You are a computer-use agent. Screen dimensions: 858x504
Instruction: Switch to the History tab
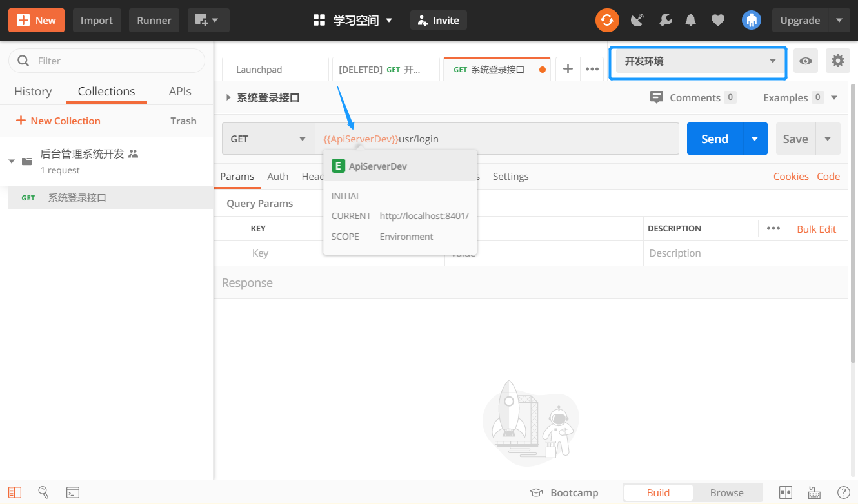(x=33, y=92)
